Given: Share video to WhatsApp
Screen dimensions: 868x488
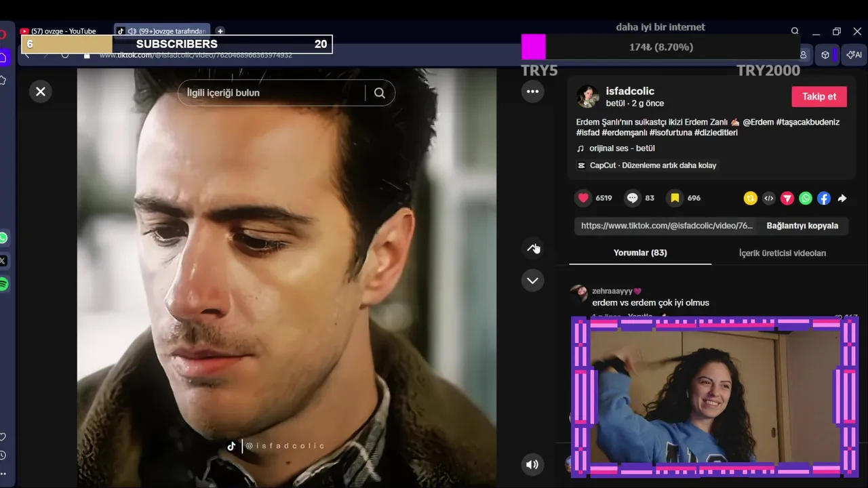Looking at the screenshot, I should coord(805,198).
